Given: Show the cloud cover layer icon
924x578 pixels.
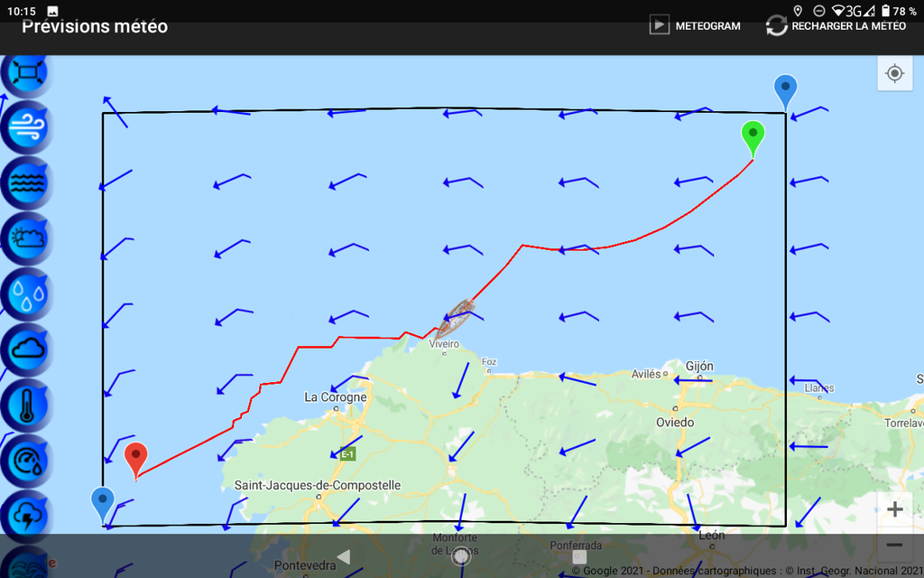Looking at the screenshot, I should (x=26, y=350).
